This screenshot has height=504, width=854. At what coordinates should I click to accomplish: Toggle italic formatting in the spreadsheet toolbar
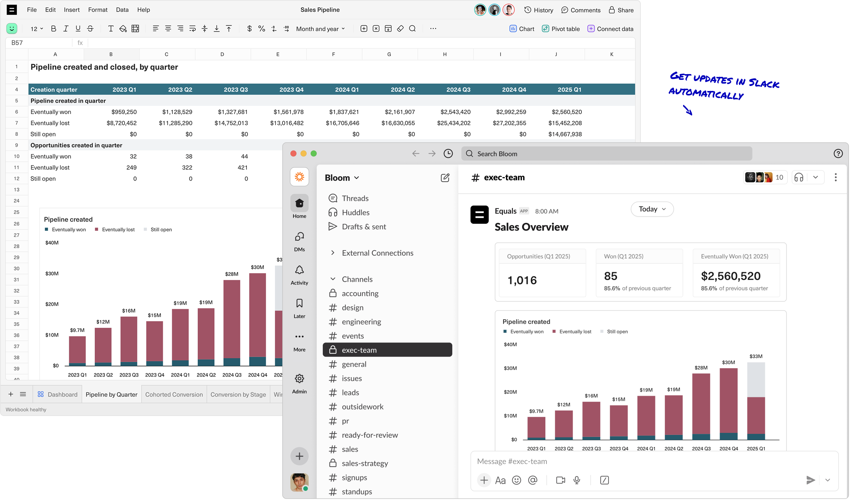pos(66,29)
